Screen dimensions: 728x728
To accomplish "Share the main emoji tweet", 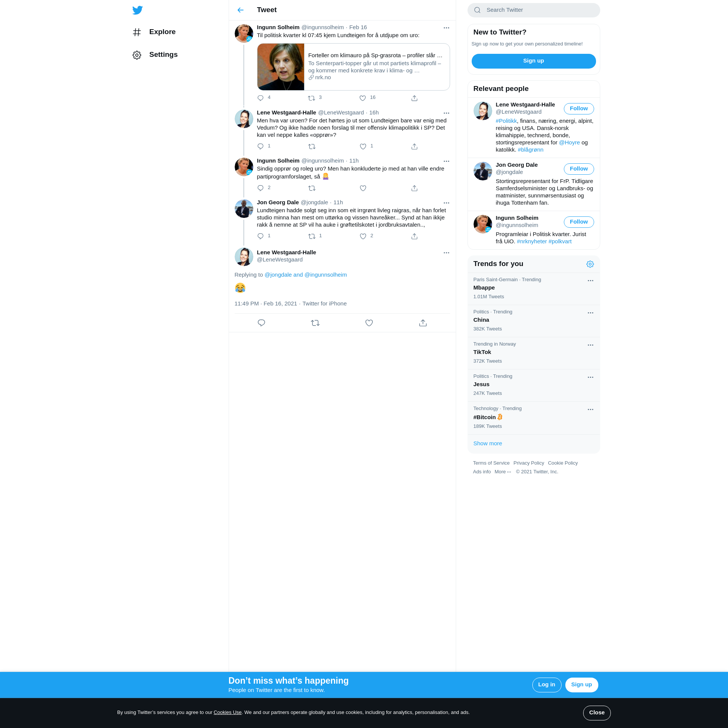I will coord(423,323).
